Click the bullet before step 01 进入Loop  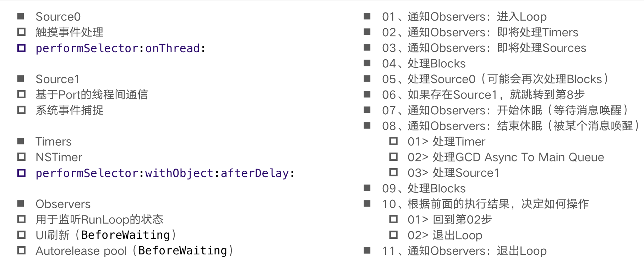(367, 16)
